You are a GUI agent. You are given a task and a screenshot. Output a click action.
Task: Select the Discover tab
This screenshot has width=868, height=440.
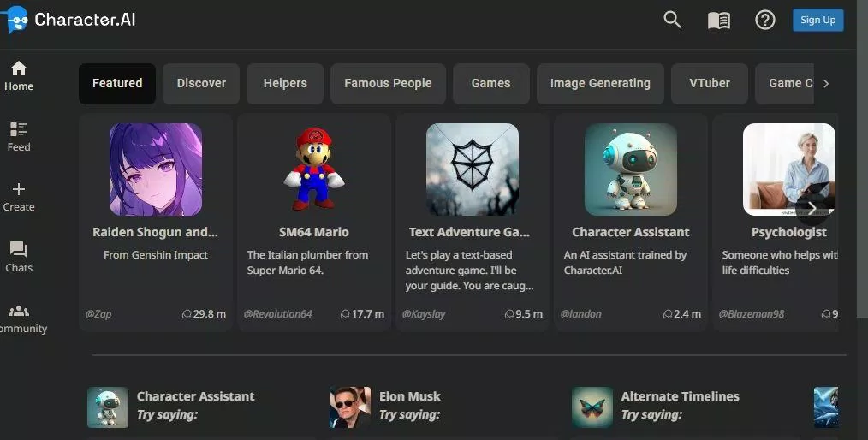pos(201,83)
